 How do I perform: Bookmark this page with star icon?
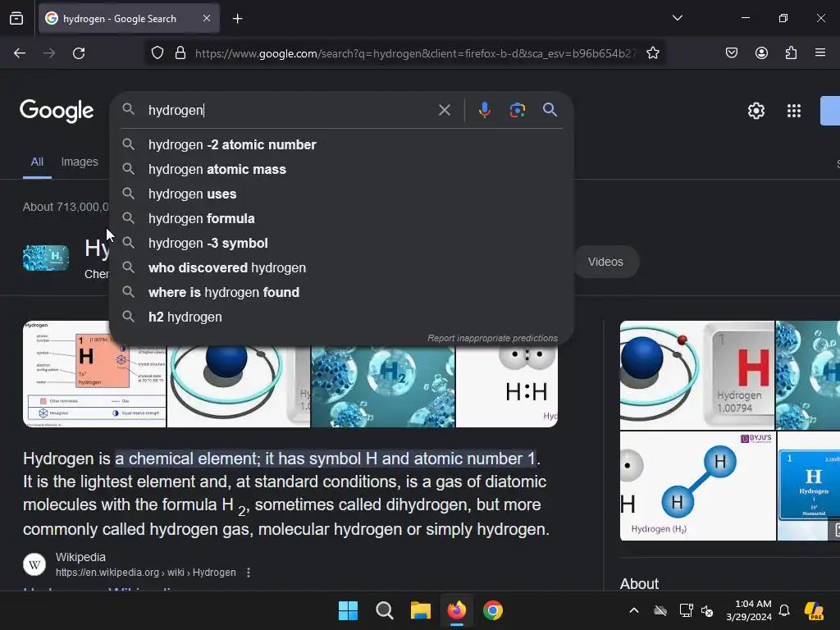pos(652,53)
